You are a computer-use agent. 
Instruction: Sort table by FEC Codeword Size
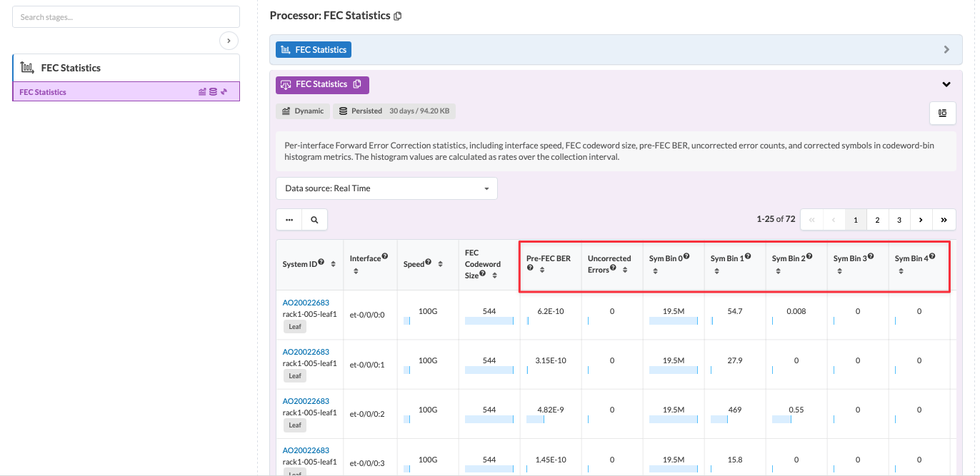pos(495,275)
